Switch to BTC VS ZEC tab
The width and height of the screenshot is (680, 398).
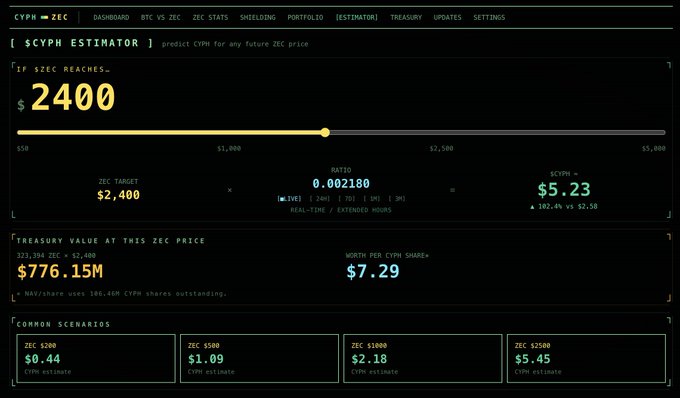pyautogui.click(x=160, y=17)
